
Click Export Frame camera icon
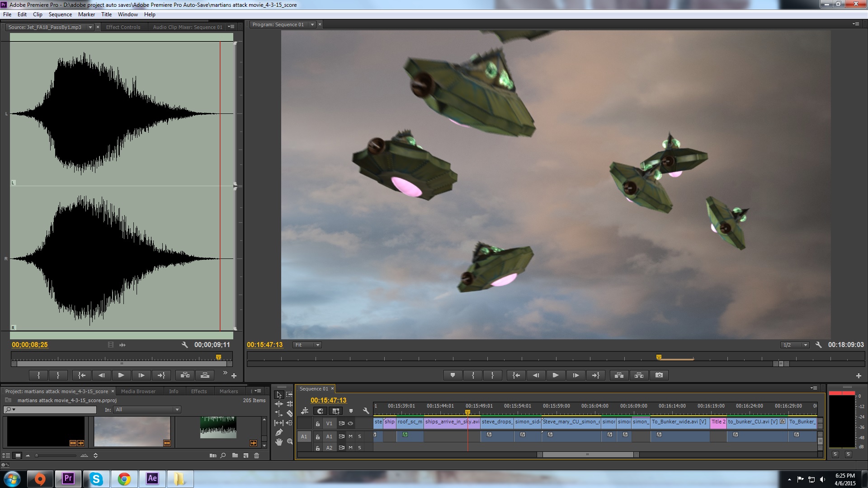pos(659,375)
